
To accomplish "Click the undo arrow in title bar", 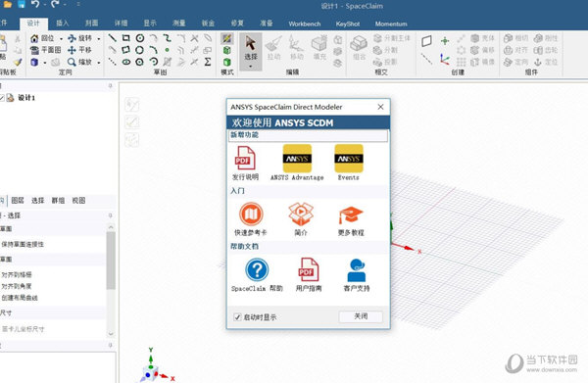I will 35,5.
